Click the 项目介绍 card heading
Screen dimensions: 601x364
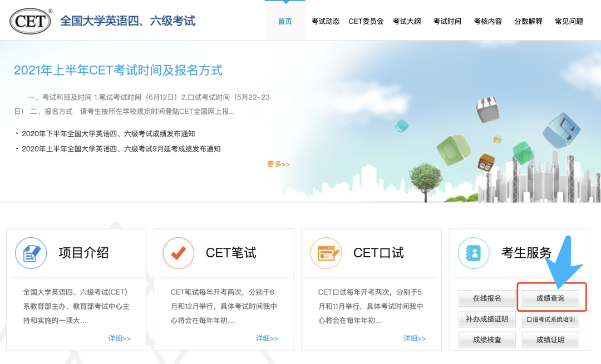click(x=83, y=253)
